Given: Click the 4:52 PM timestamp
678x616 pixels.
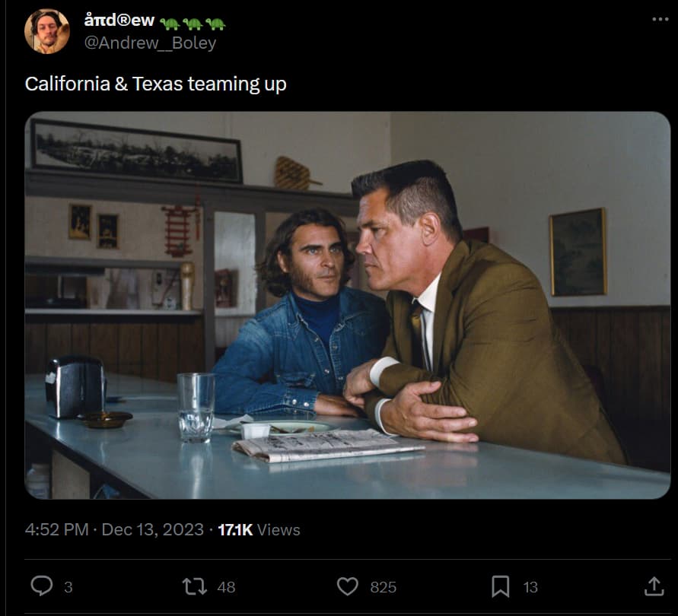Looking at the screenshot, I should click(x=56, y=529).
